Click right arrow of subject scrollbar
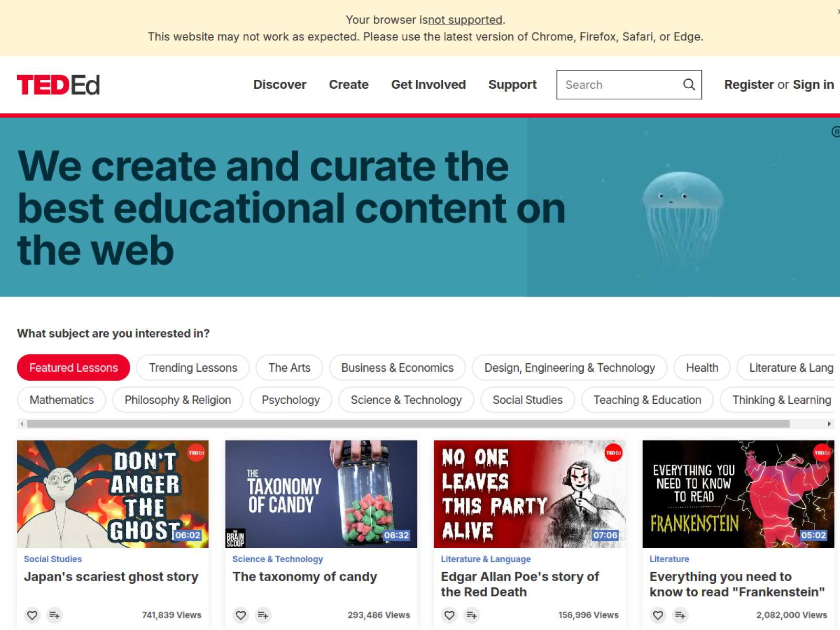 click(x=829, y=424)
